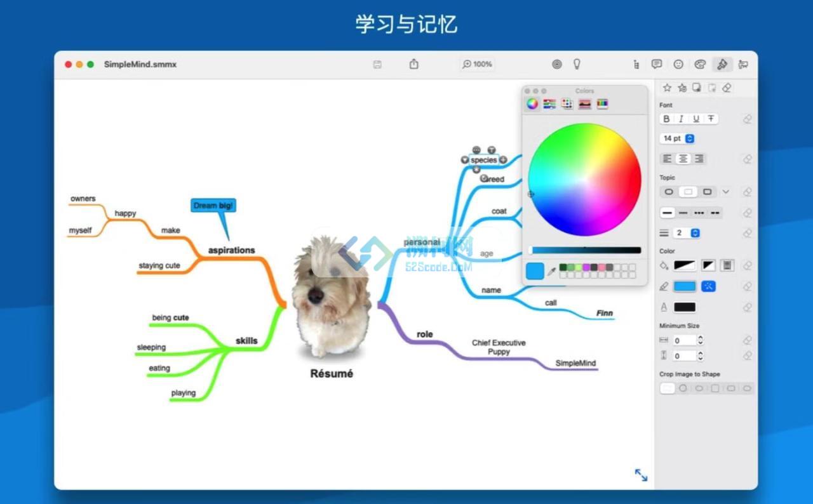Align text left
The image size is (813, 504).
click(667, 159)
